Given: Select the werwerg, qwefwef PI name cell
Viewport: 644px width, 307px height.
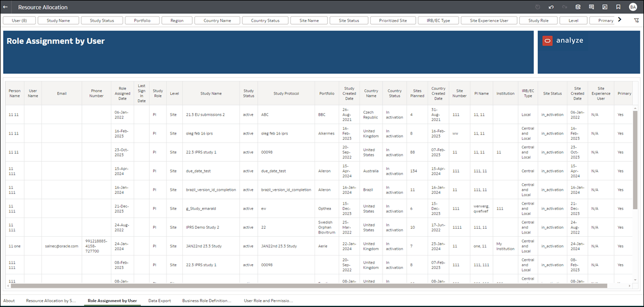Looking at the screenshot, I should pos(481,208).
